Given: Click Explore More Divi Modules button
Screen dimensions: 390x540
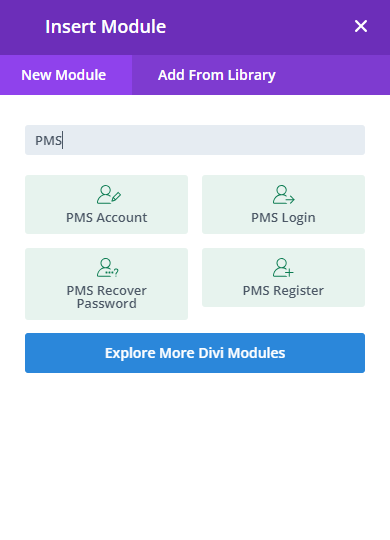Looking at the screenshot, I should coord(195,353).
